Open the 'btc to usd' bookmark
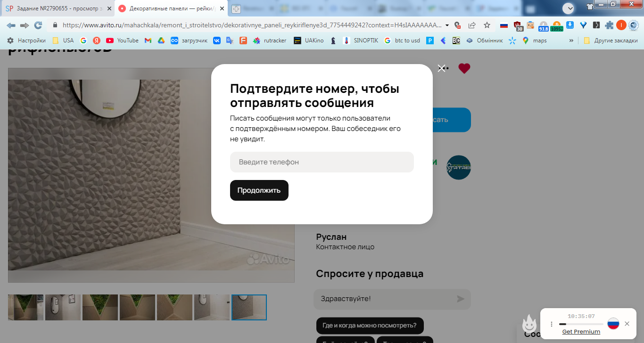This screenshot has height=343, width=644. tap(402, 41)
